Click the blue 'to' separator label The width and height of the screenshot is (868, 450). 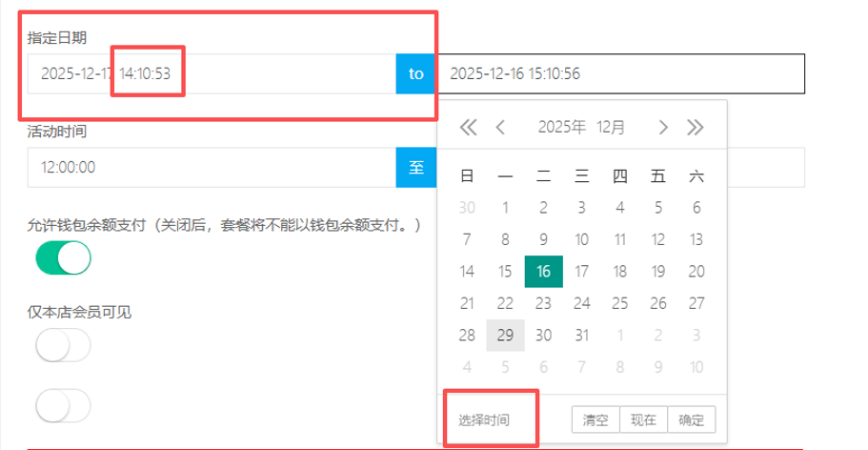416,73
